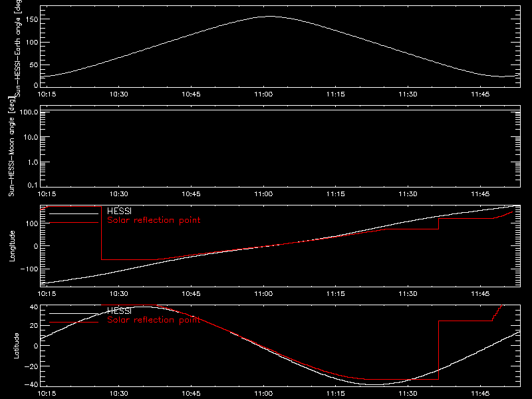Click the 1.0 tick on Moon angle axis
This screenshot has height=399, width=532.
(33, 162)
